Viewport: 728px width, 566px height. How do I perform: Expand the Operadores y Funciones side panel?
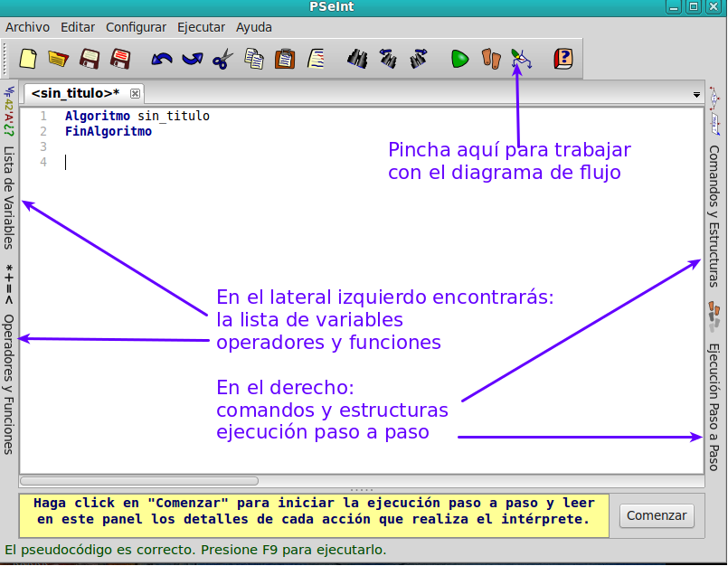9,359
